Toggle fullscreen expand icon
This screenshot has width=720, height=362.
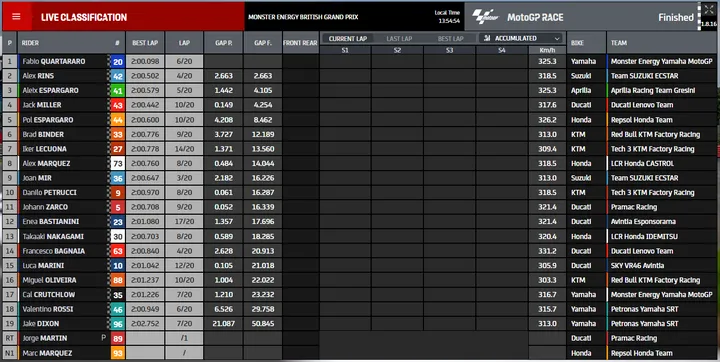pos(709,10)
